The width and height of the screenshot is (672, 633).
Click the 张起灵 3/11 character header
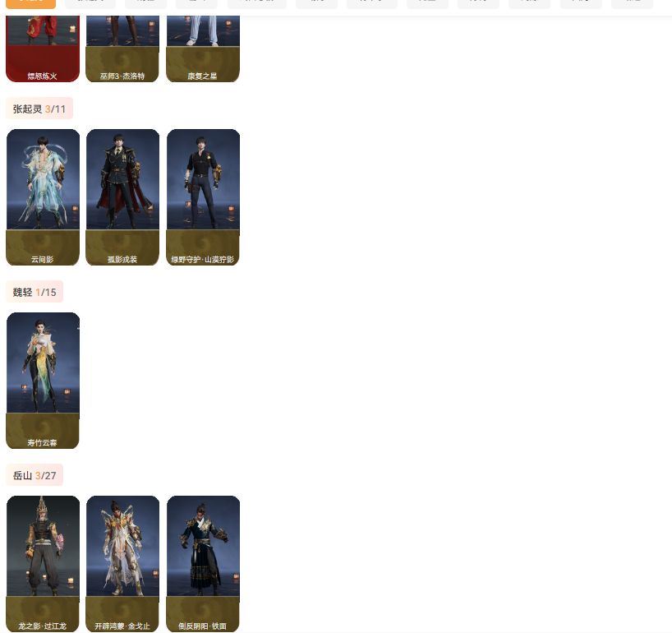click(39, 109)
